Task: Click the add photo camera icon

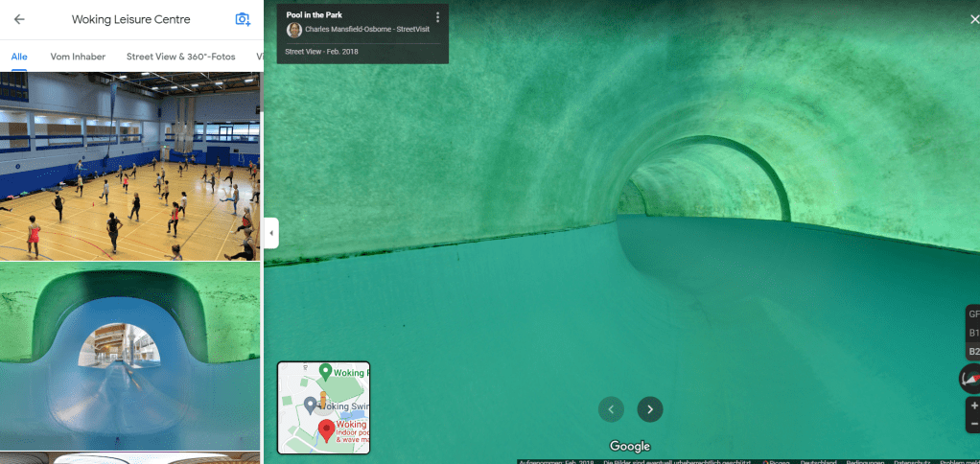Action: [x=243, y=19]
